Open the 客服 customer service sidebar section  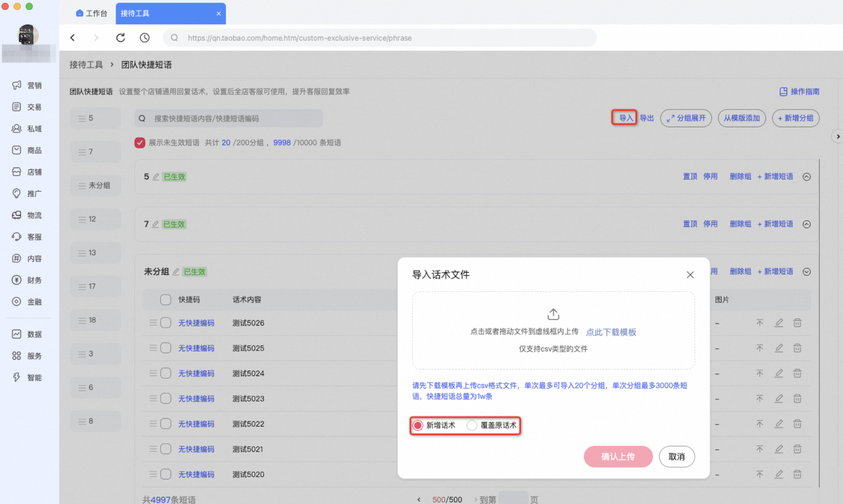27,237
